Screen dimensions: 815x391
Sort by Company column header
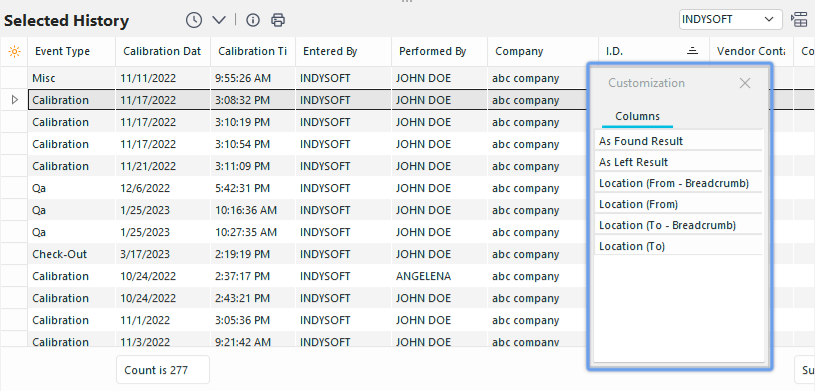[543, 51]
